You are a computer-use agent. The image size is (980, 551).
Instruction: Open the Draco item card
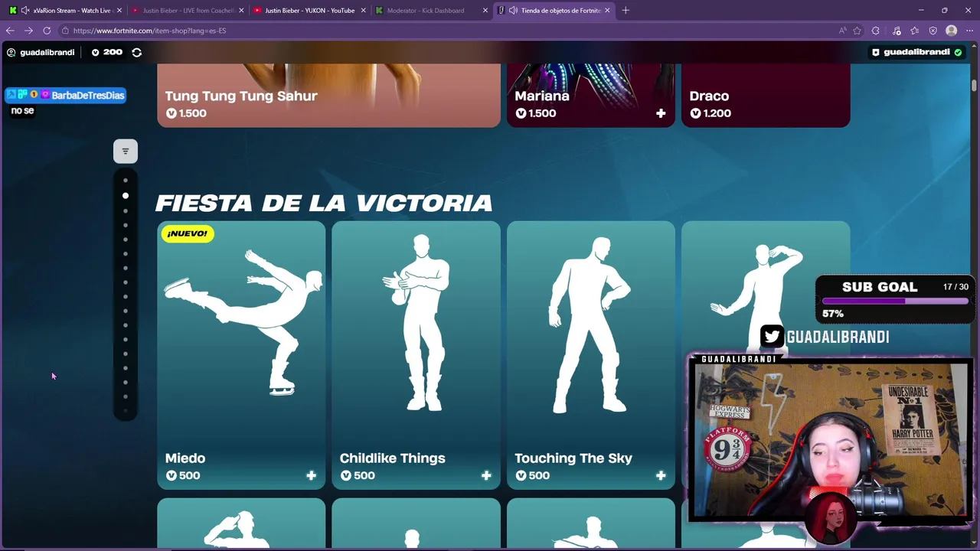coord(766,96)
